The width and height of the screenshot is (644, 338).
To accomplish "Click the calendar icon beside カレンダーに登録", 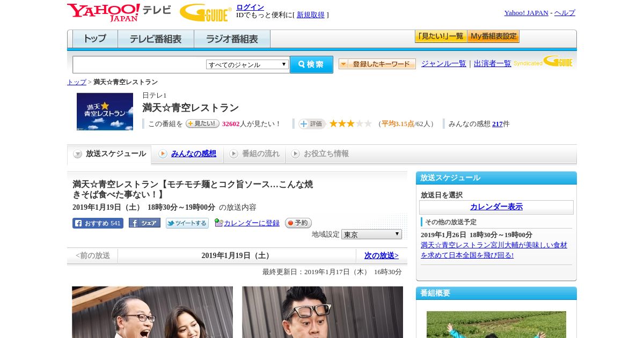I will click(x=218, y=223).
